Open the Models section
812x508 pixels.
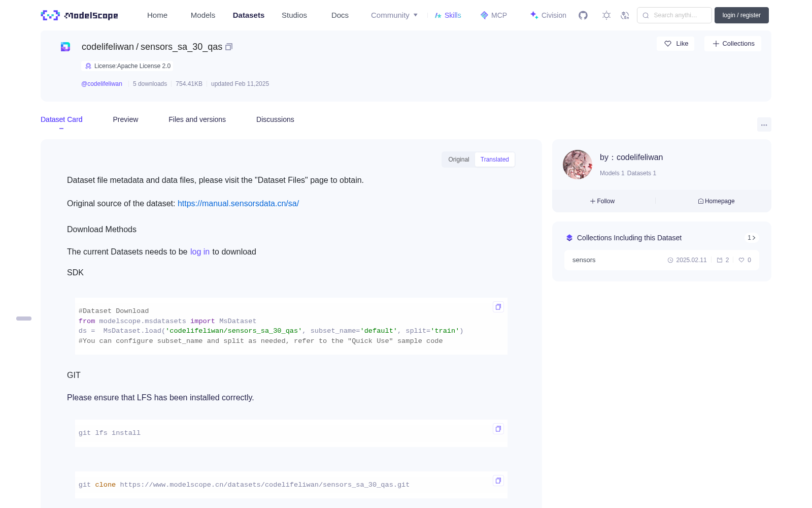pyautogui.click(x=203, y=15)
